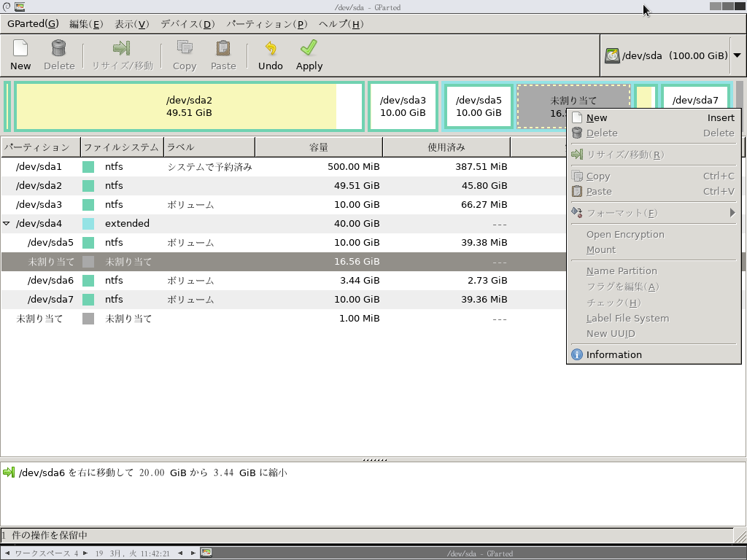The width and height of the screenshot is (747, 560).
Task: Click the リサイズ/移動 toolbar icon
Action: pyautogui.click(x=122, y=48)
